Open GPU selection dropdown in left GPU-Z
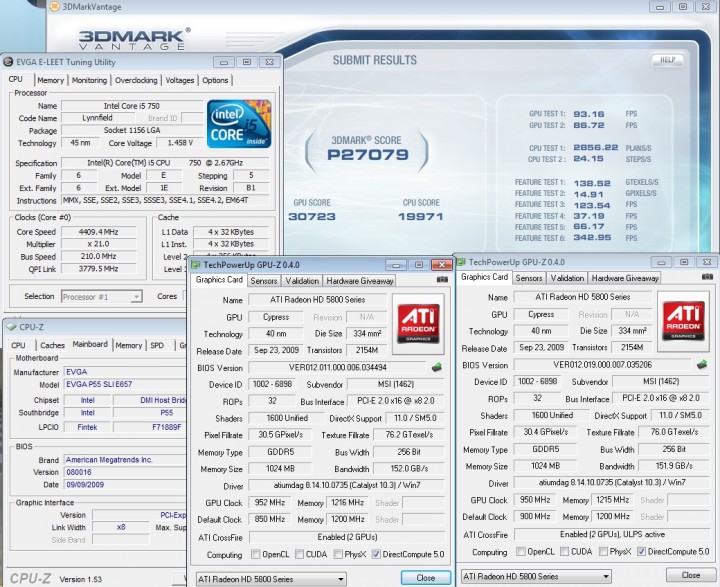Viewport: 720px width, 587px height. click(x=271, y=579)
